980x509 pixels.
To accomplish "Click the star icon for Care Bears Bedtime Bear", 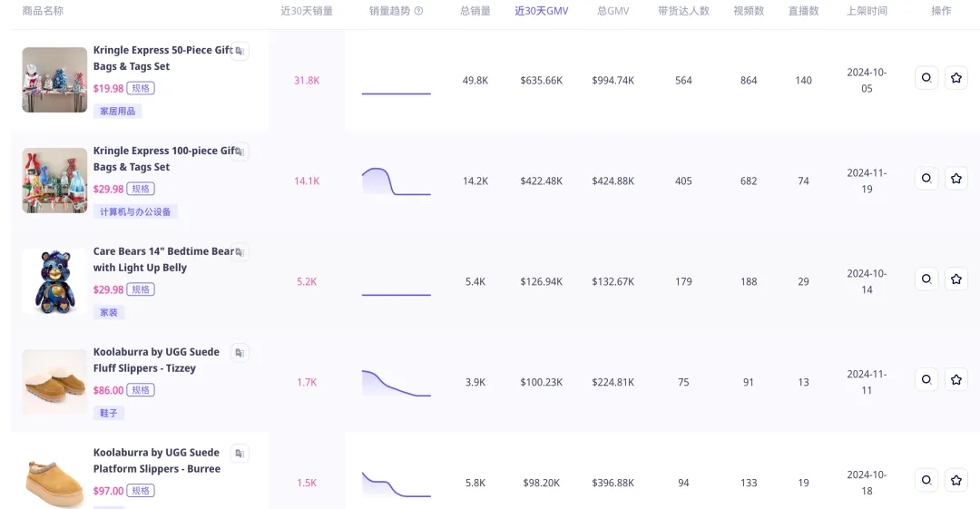I will (x=955, y=279).
